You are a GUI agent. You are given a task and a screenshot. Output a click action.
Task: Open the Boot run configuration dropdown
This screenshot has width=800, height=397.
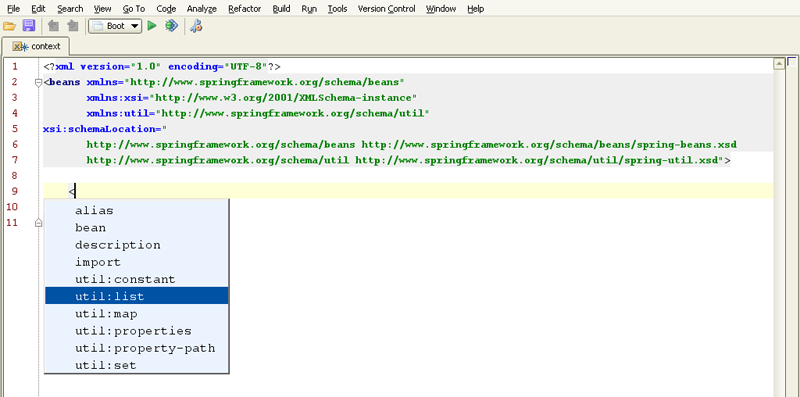tap(115, 26)
